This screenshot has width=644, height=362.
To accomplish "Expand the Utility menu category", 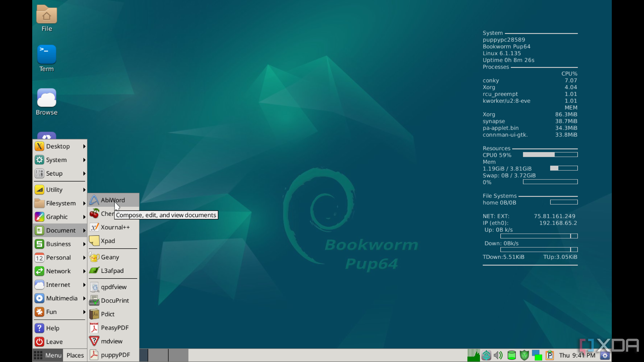I will tap(60, 190).
